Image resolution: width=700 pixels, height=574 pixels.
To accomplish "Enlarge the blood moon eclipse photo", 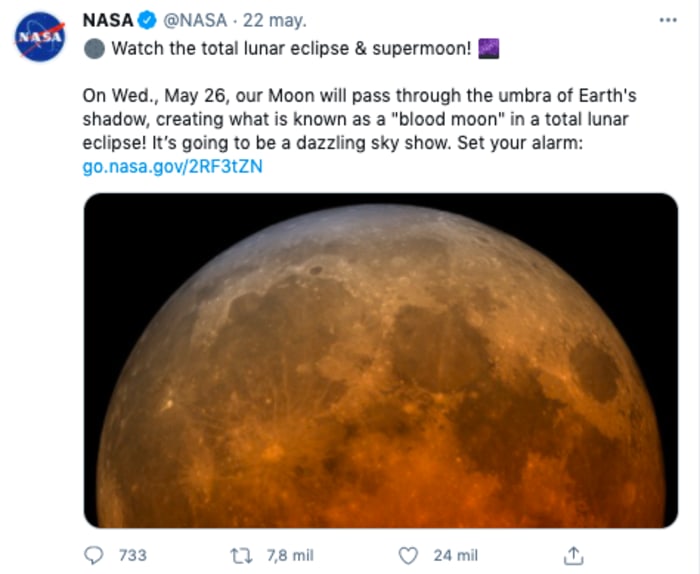I will (380, 360).
